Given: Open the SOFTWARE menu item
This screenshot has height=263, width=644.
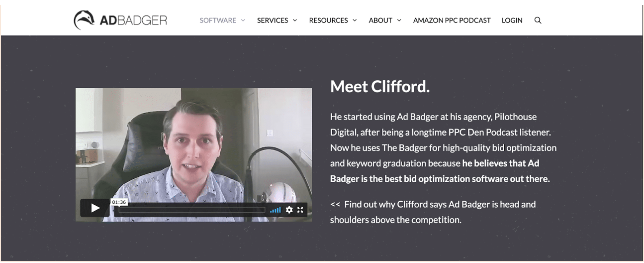Looking at the screenshot, I should (x=218, y=20).
